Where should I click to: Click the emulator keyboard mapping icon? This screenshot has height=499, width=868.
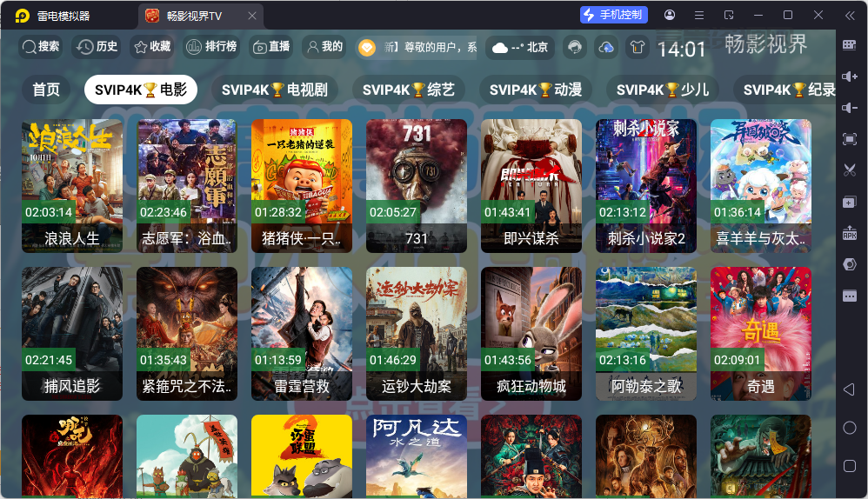(850, 45)
